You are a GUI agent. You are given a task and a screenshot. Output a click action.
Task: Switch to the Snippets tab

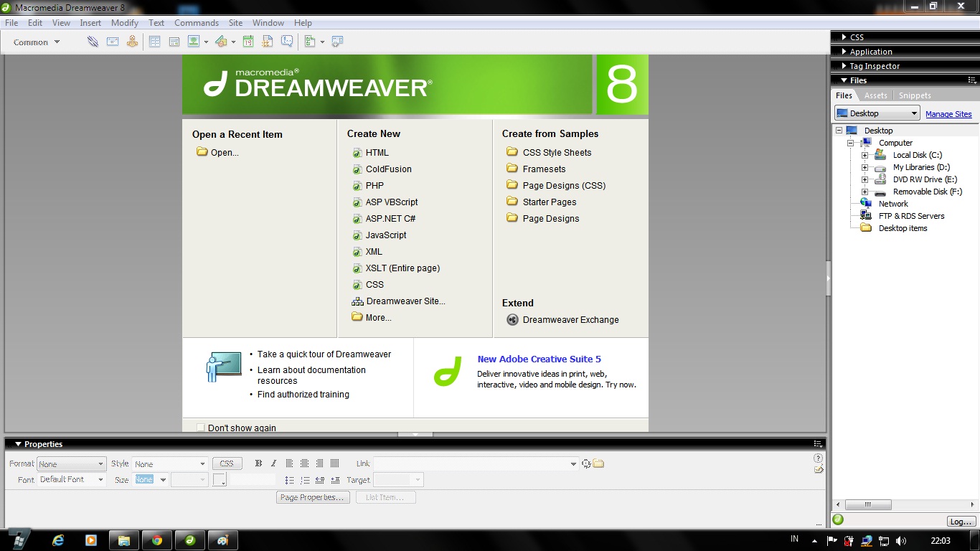tap(915, 95)
